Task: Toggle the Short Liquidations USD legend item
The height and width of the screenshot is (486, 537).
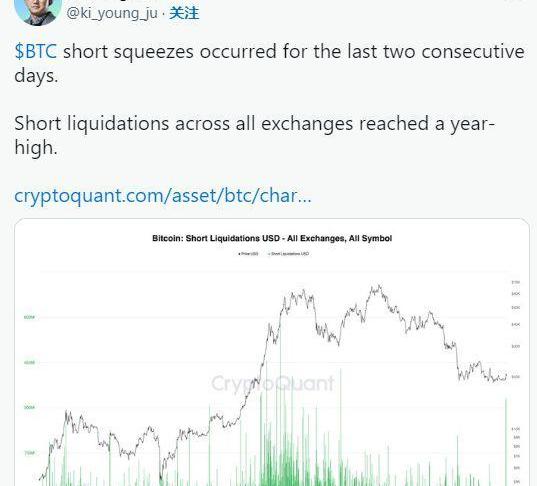Action: (289, 254)
